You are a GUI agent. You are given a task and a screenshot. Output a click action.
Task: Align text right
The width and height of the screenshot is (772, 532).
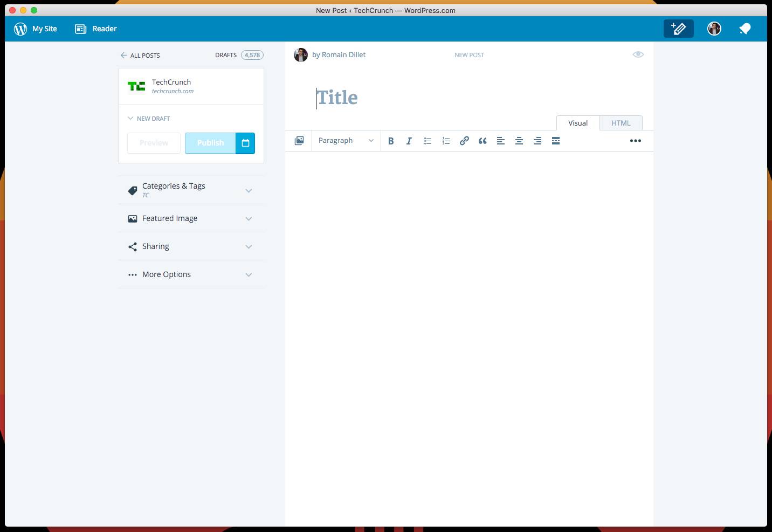coord(537,141)
